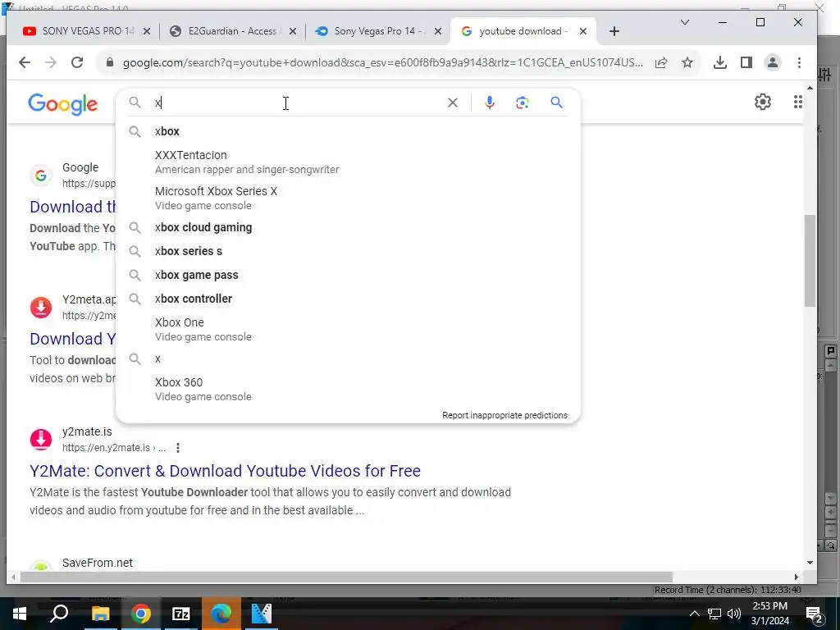Viewport: 840px width, 630px height.
Task: Click the address bar URL
Action: point(382,62)
